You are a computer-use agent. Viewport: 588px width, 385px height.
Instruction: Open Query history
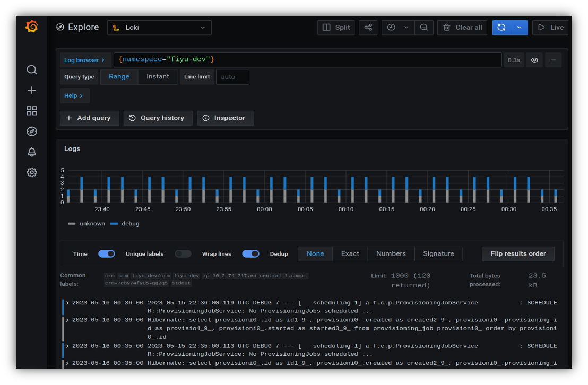(158, 118)
